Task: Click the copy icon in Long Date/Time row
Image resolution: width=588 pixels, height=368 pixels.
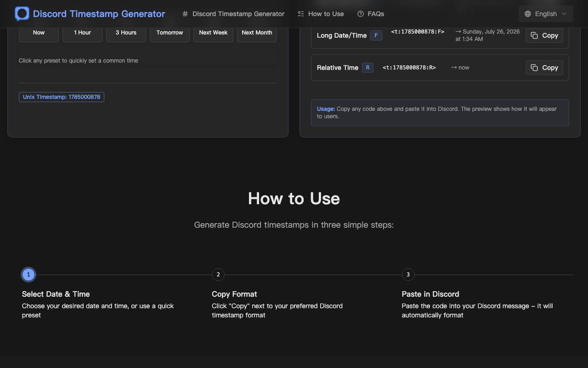Action: coord(534,35)
